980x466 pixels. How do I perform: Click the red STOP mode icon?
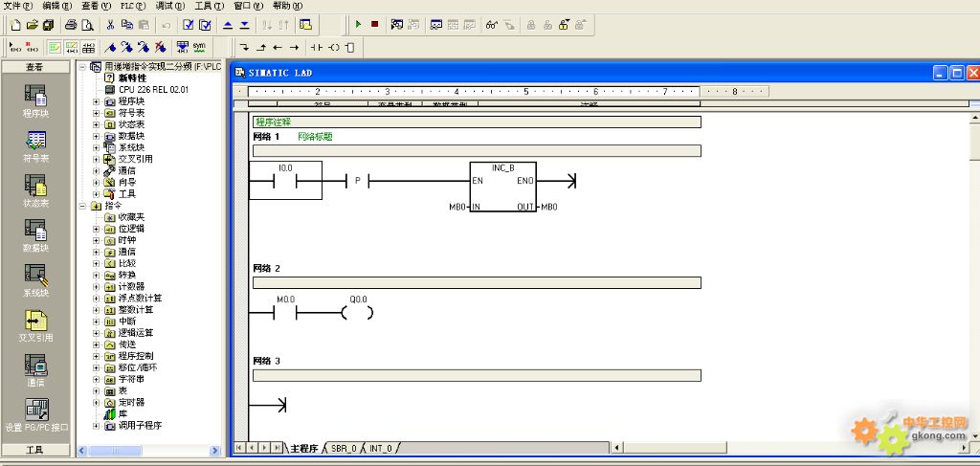tap(374, 24)
